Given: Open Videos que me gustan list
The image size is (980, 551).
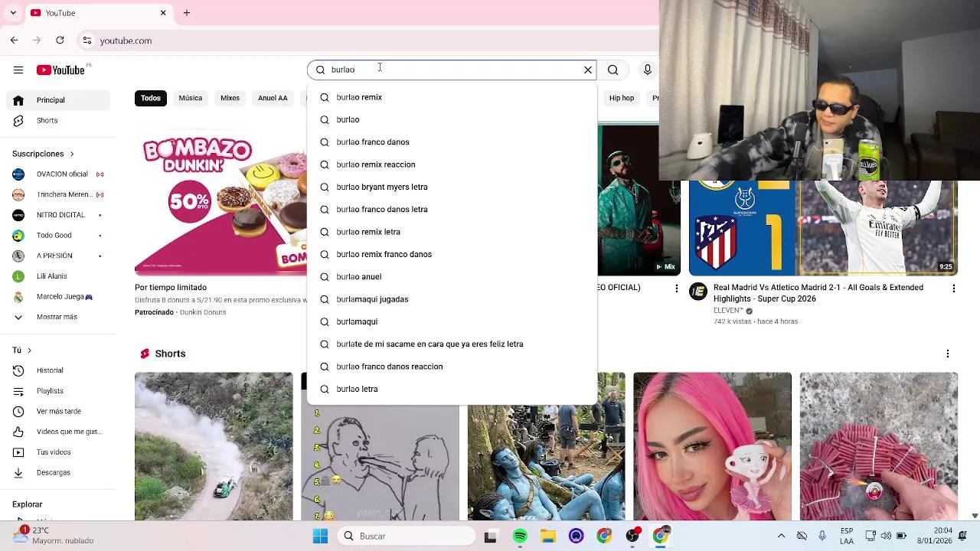Looking at the screenshot, I should pos(60,432).
